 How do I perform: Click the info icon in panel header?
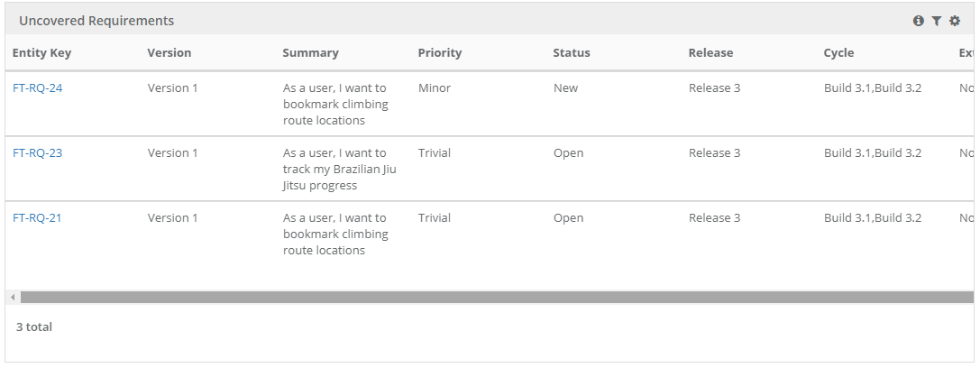[919, 21]
